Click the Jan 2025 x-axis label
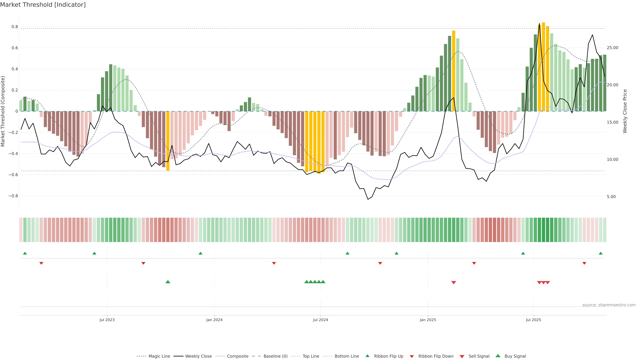 coord(428,320)
